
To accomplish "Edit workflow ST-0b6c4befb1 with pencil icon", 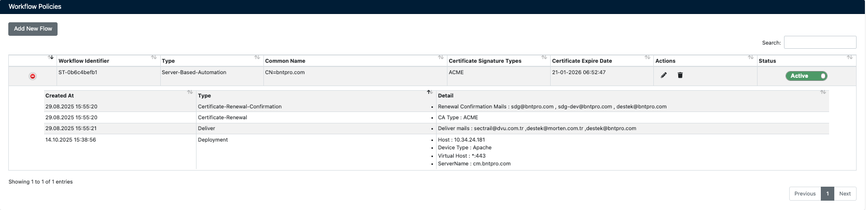I will (x=664, y=75).
